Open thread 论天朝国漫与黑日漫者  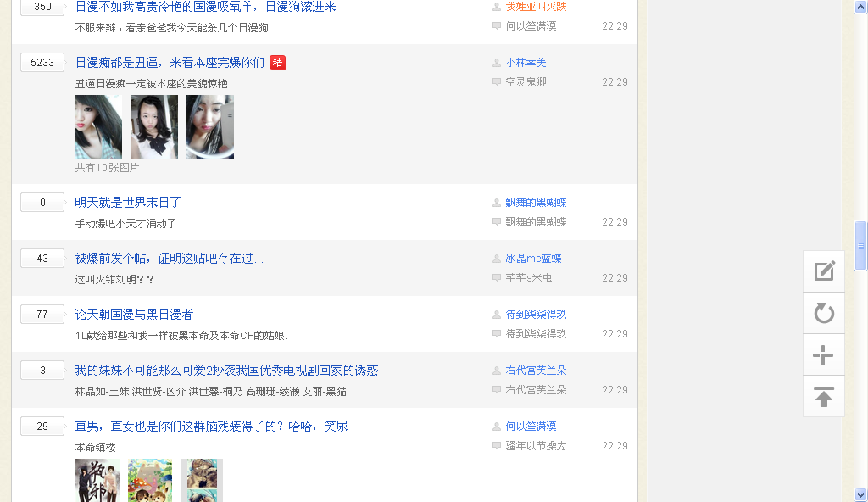[134, 315]
